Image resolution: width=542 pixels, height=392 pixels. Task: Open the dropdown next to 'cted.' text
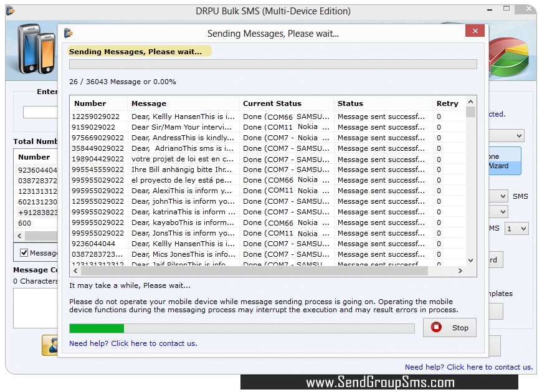point(506,135)
